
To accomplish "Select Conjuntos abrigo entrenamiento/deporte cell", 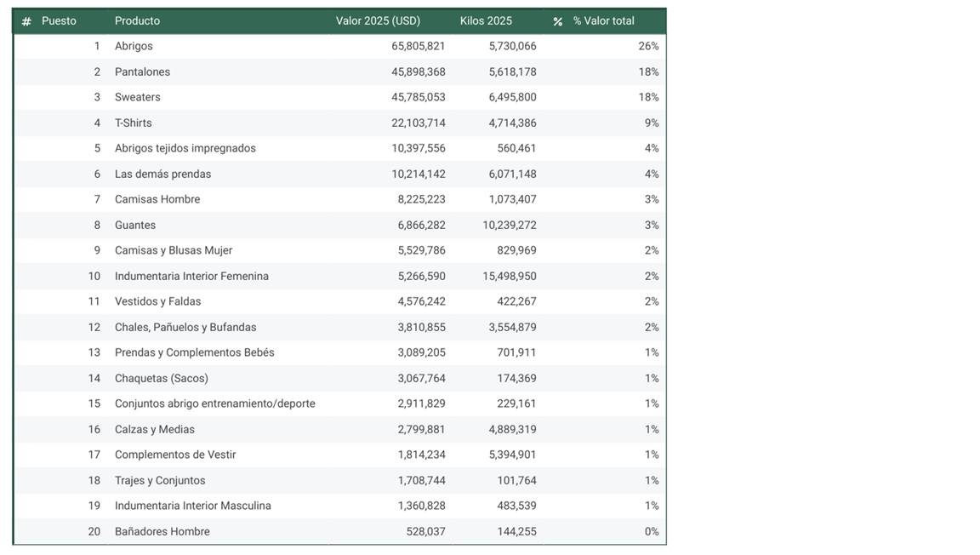I will click(x=215, y=403).
